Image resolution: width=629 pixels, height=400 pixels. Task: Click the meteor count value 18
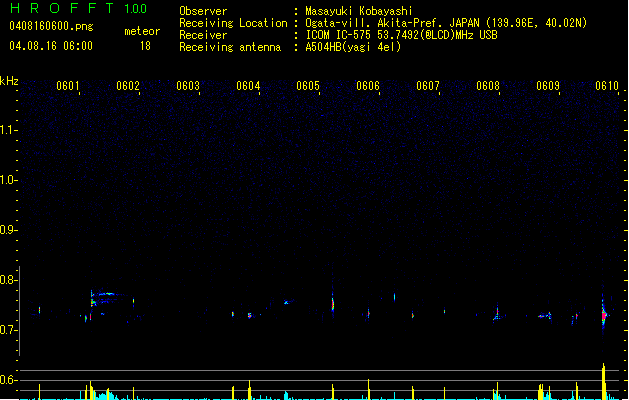(145, 46)
